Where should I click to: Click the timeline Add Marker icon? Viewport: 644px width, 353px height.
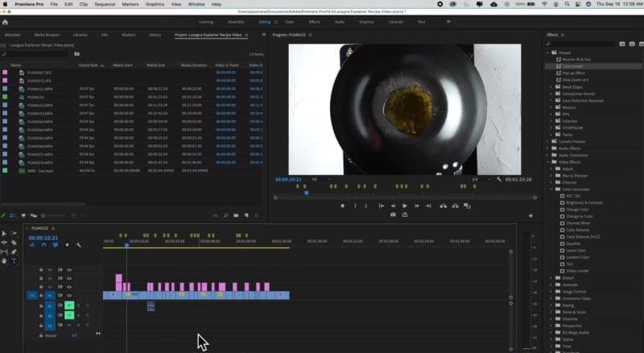pos(68,245)
